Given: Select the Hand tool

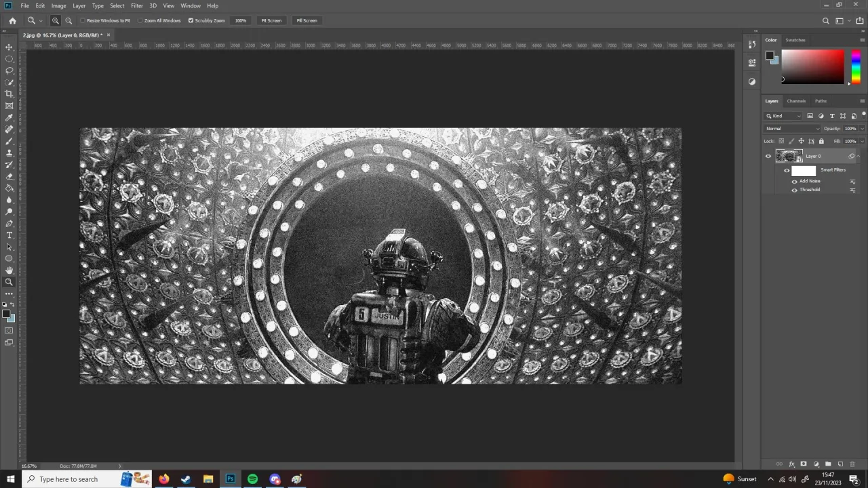Looking at the screenshot, I should (9, 270).
